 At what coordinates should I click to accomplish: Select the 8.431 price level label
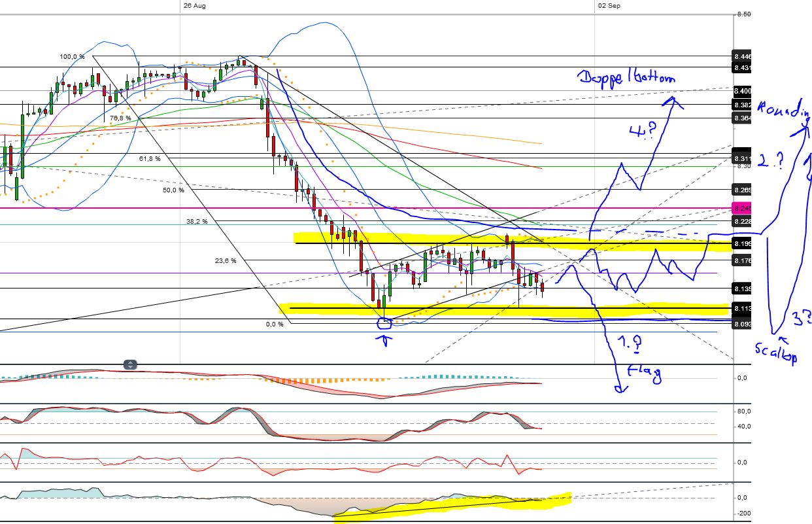pos(741,67)
